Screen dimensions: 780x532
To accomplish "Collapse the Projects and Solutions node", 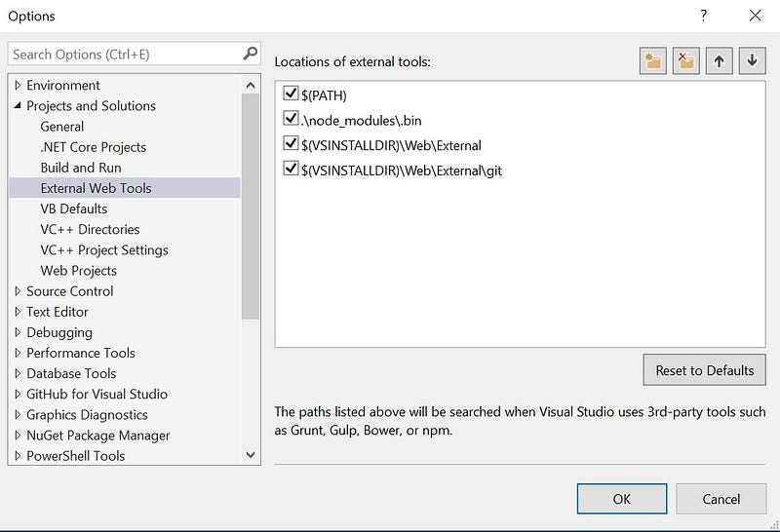I will [18, 105].
